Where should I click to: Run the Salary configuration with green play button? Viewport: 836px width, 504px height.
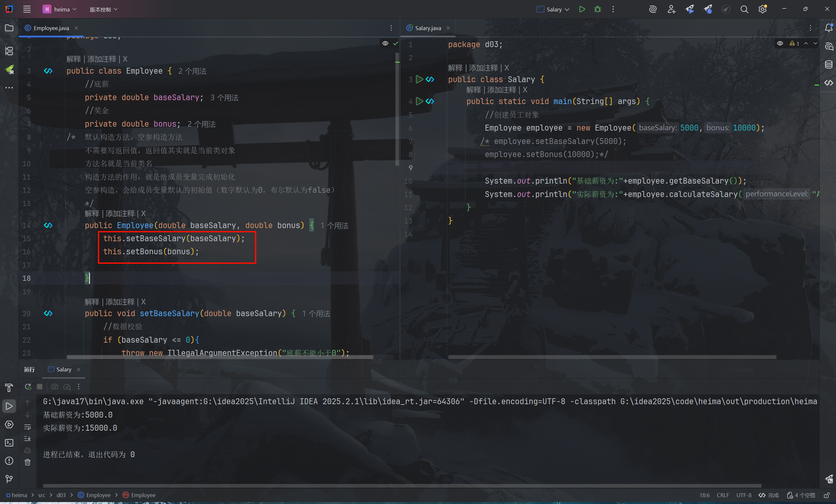pos(582,9)
